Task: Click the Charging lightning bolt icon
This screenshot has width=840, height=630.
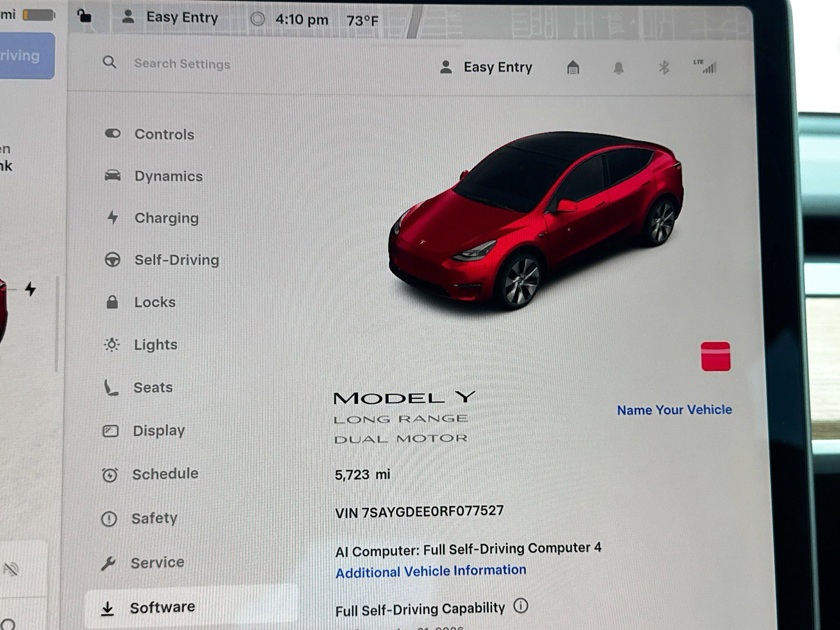Action: pyautogui.click(x=113, y=217)
